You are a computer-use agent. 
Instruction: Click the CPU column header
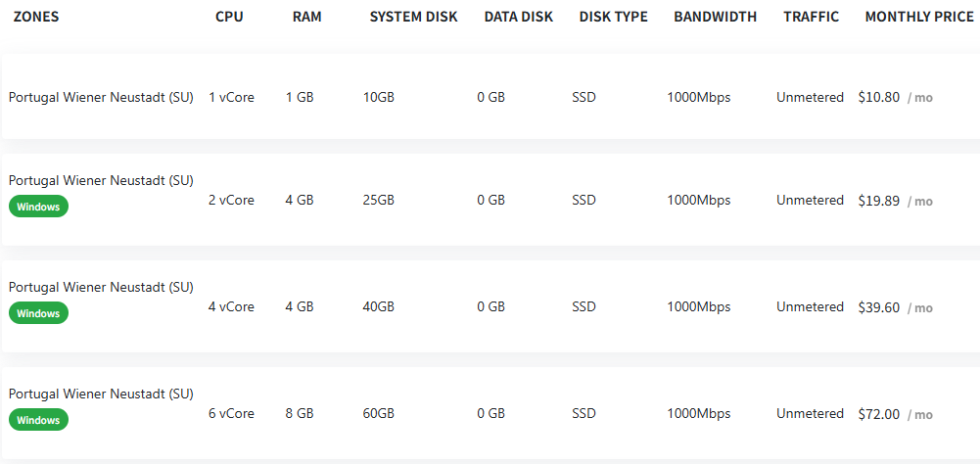(x=229, y=17)
